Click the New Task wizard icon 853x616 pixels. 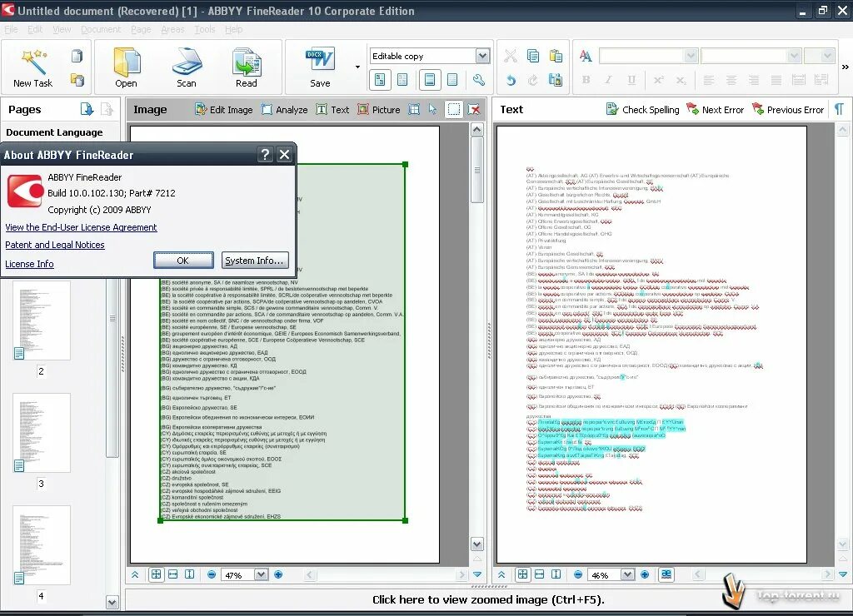tap(33, 62)
